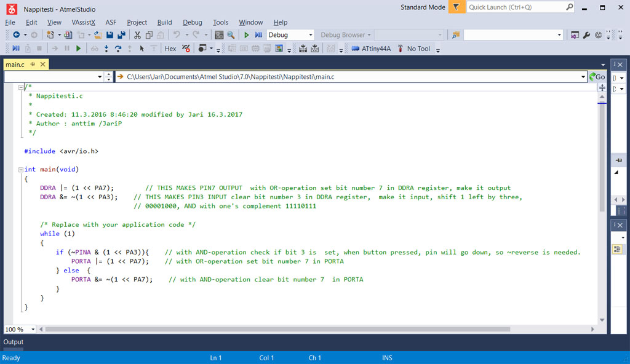This screenshot has width=630, height=364.
Task: Select the main.c editor tab
Action: coord(15,65)
